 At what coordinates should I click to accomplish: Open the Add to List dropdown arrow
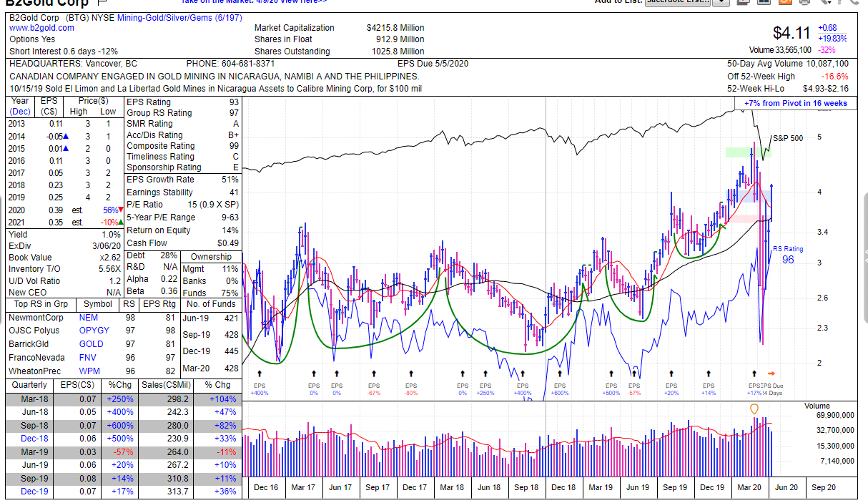click(x=721, y=2)
